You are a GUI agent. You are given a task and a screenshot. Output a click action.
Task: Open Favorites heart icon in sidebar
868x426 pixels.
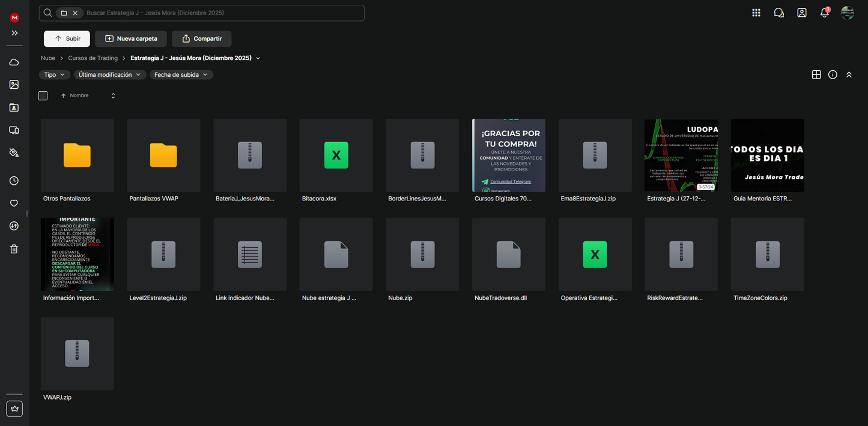tap(14, 203)
